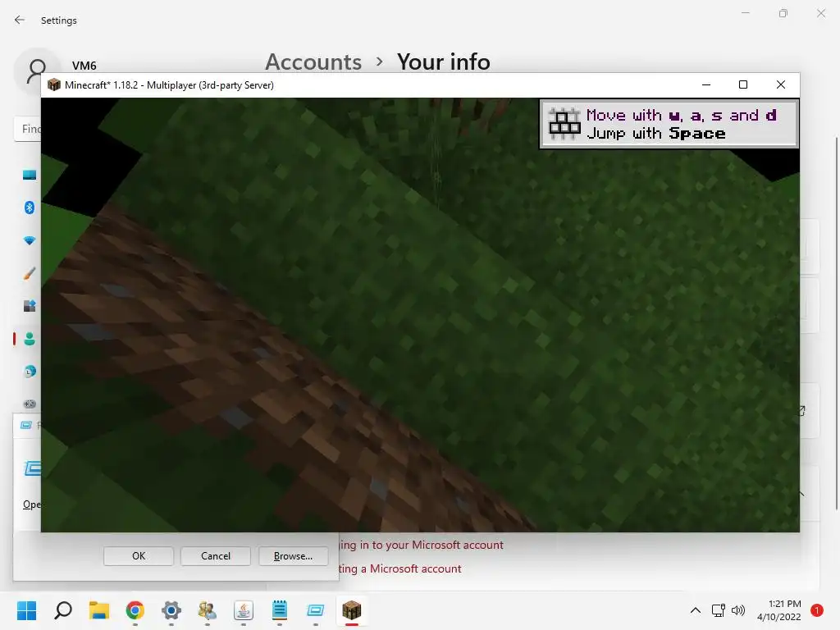Viewport: 840px width, 630px height.
Task: Open File Explorer from the taskbar
Action: (x=99, y=610)
